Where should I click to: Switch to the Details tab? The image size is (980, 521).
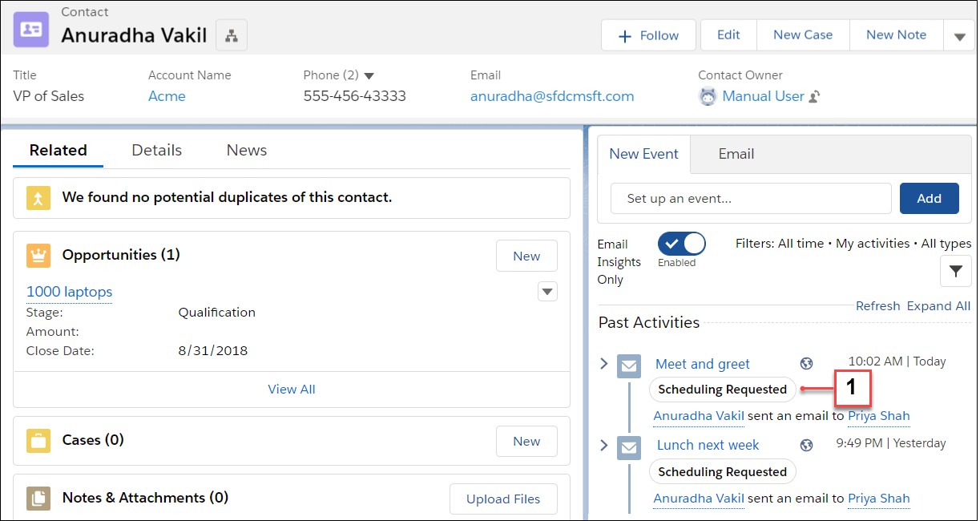156,151
